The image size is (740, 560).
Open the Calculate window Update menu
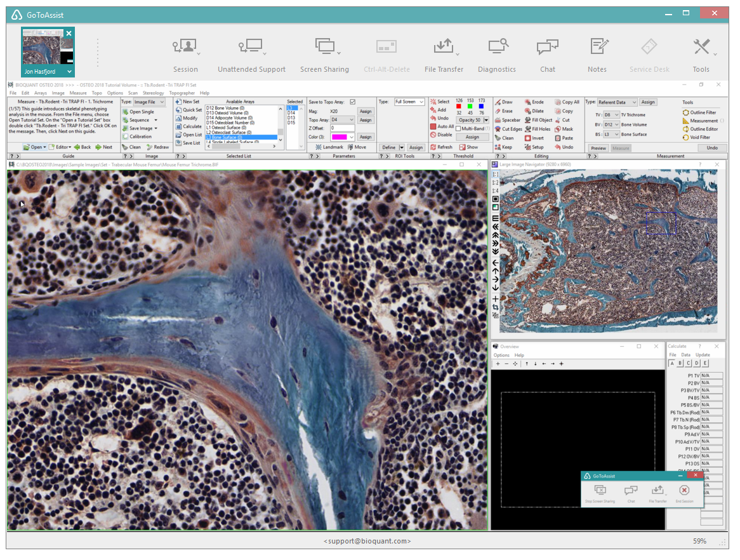[x=703, y=355]
